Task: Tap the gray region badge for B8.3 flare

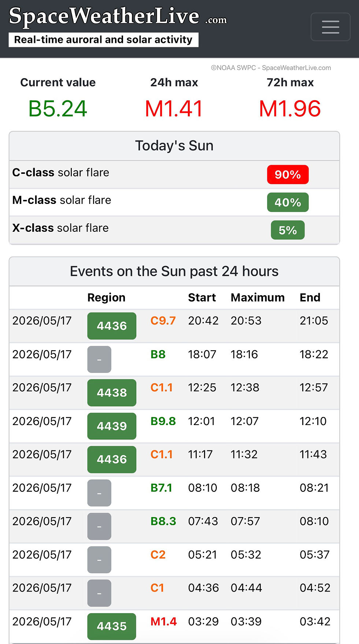Action: pyautogui.click(x=99, y=526)
